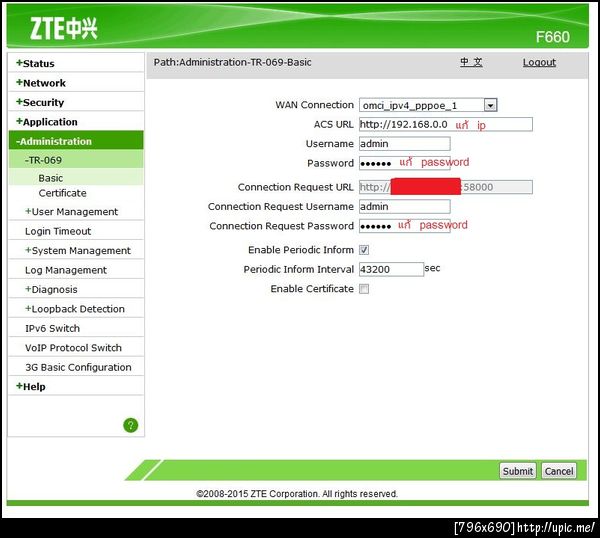Tick the Enable Certificate checkbox

(364, 289)
